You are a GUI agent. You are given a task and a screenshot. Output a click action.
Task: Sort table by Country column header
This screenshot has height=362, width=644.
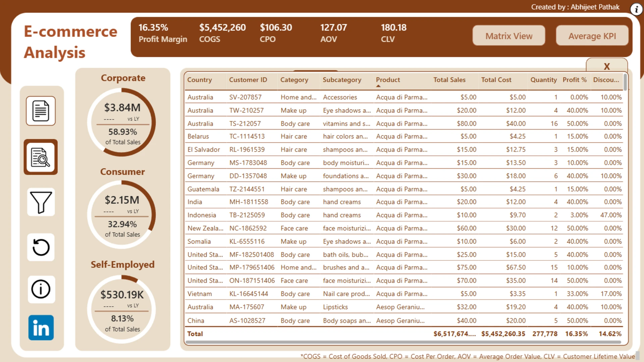coord(200,80)
